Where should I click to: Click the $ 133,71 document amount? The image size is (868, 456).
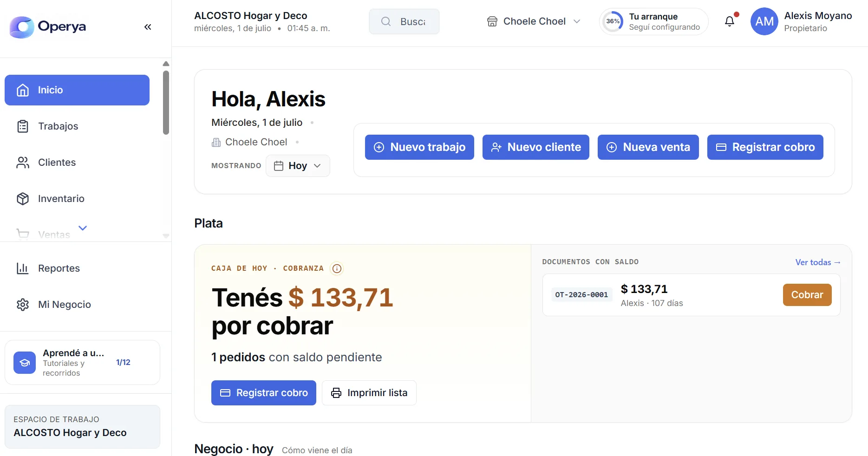[644, 289]
